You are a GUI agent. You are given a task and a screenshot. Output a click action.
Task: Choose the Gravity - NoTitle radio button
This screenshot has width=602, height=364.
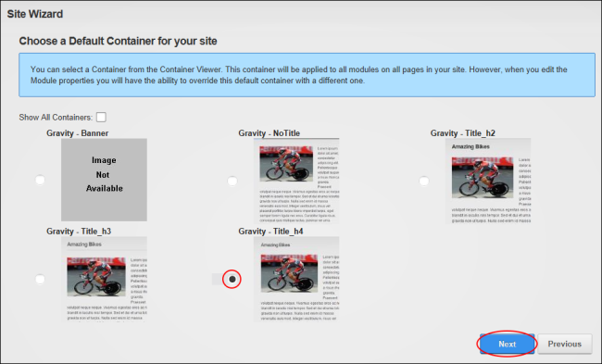[x=232, y=181]
